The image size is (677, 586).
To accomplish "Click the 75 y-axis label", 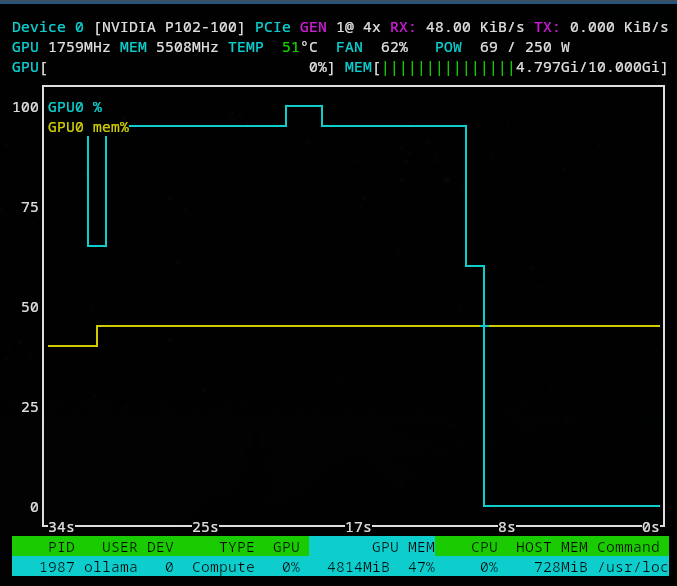I will pos(30,207).
